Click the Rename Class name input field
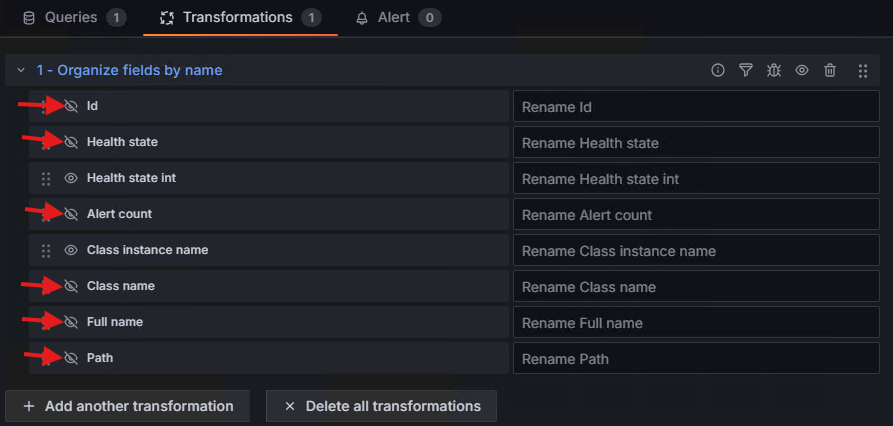 [695, 287]
